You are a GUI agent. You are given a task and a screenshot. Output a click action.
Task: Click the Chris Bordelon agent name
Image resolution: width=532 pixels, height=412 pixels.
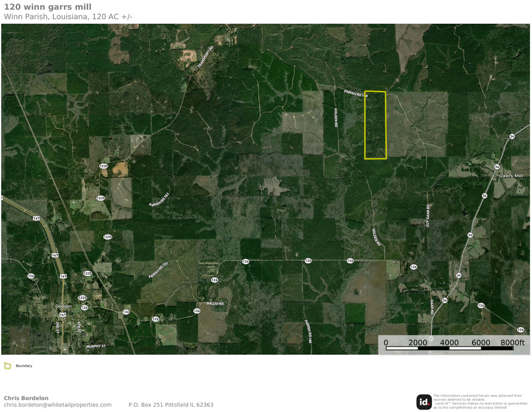(x=26, y=397)
